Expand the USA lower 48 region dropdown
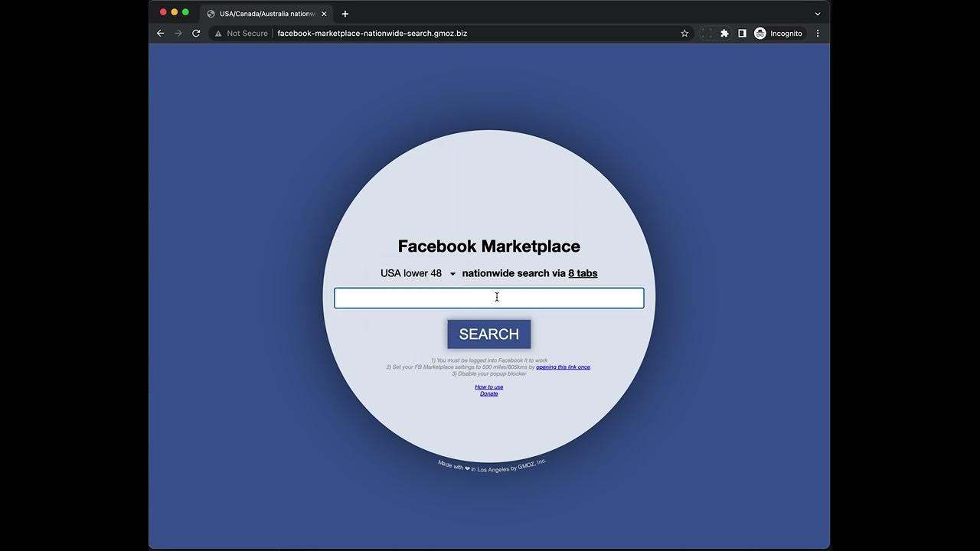The width and height of the screenshot is (980, 551). coord(417,273)
